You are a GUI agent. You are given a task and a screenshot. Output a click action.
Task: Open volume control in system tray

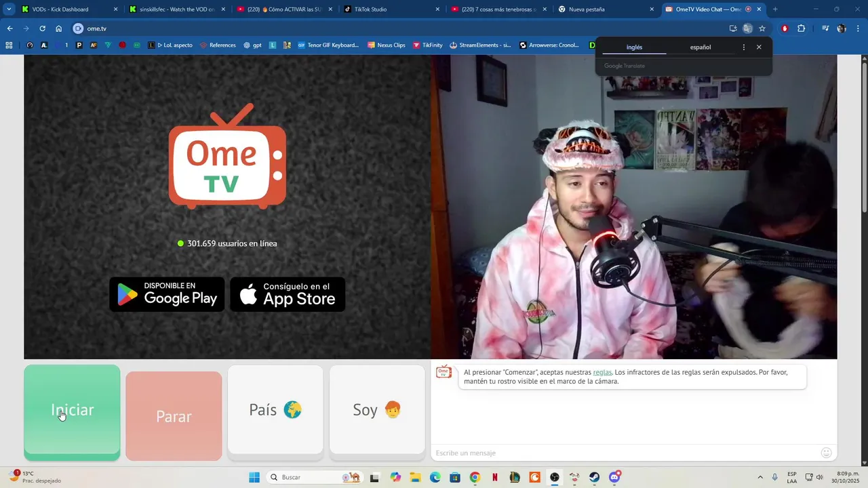click(819, 477)
